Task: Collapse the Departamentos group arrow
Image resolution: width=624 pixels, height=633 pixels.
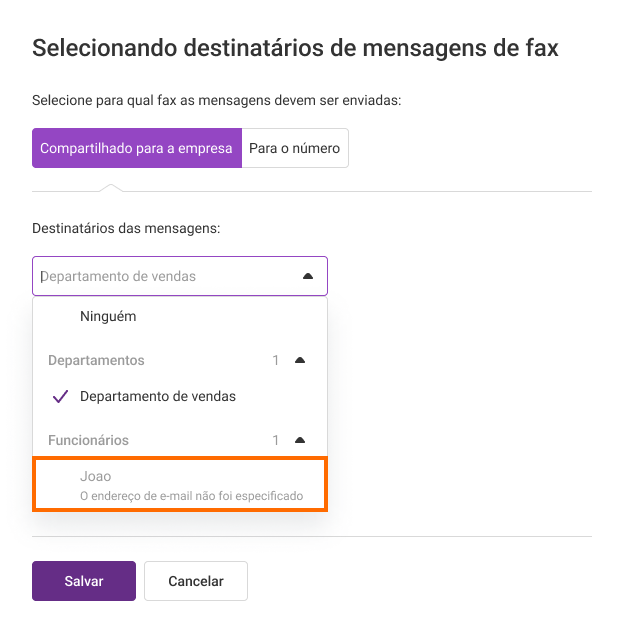Action: (x=300, y=360)
